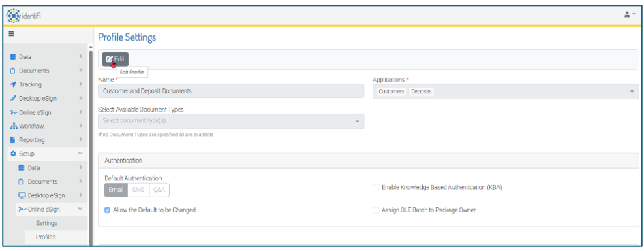Click the Desktop eSign pen icon

click(x=13, y=99)
